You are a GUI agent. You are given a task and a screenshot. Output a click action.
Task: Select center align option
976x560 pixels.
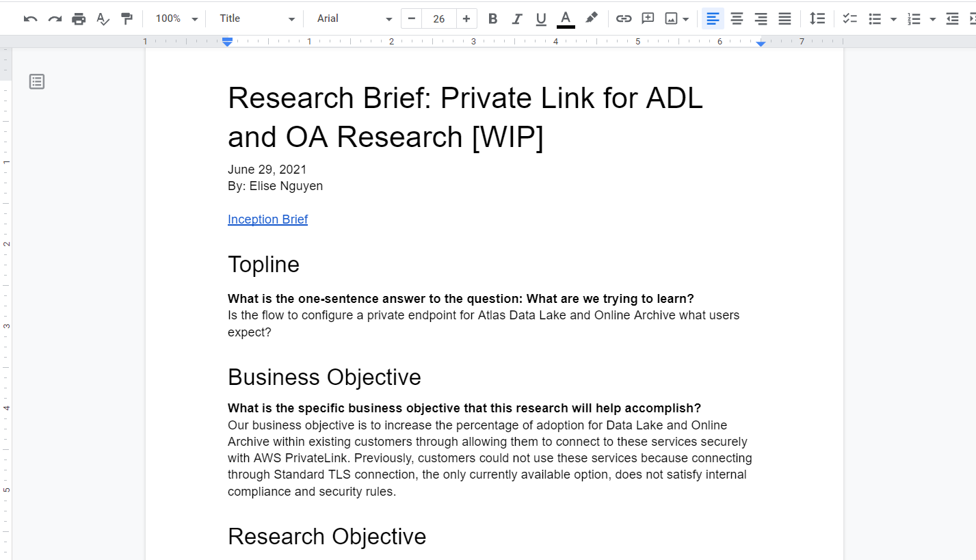tap(737, 18)
